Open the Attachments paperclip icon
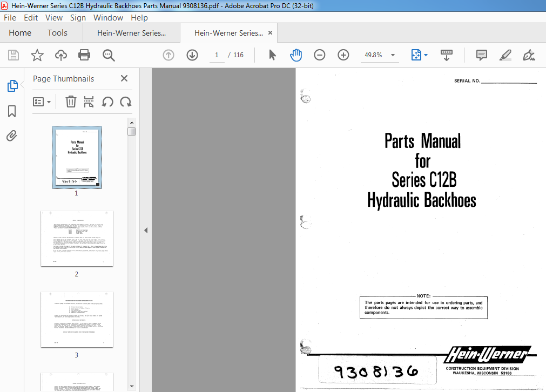Image resolution: width=546 pixels, height=392 pixels. pyautogui.click(x=12, y=136)
